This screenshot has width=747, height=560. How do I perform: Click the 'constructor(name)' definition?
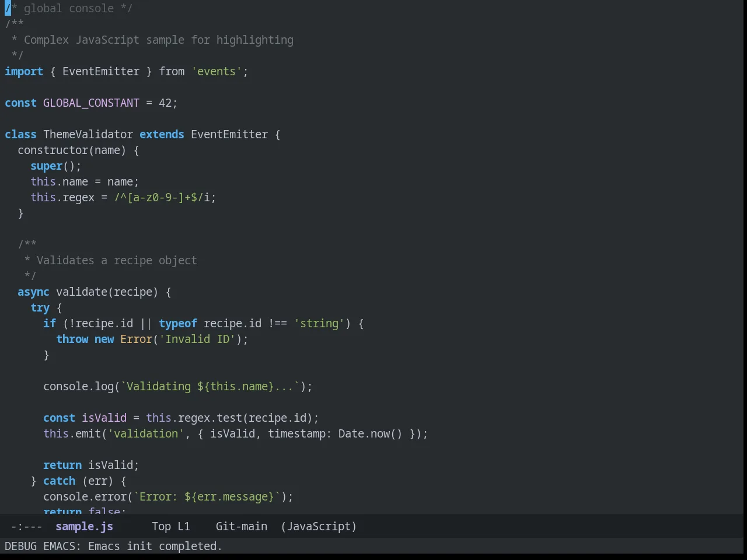(72, 150)
